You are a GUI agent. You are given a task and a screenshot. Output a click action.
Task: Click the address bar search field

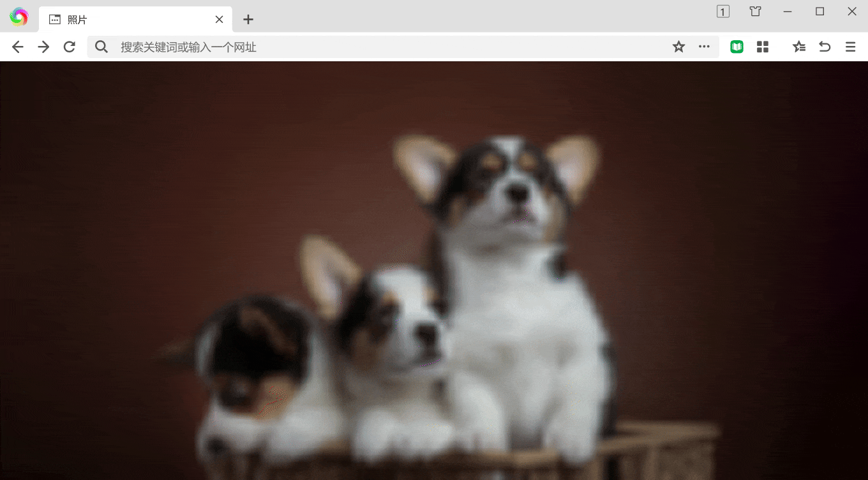tap(383, 47)
